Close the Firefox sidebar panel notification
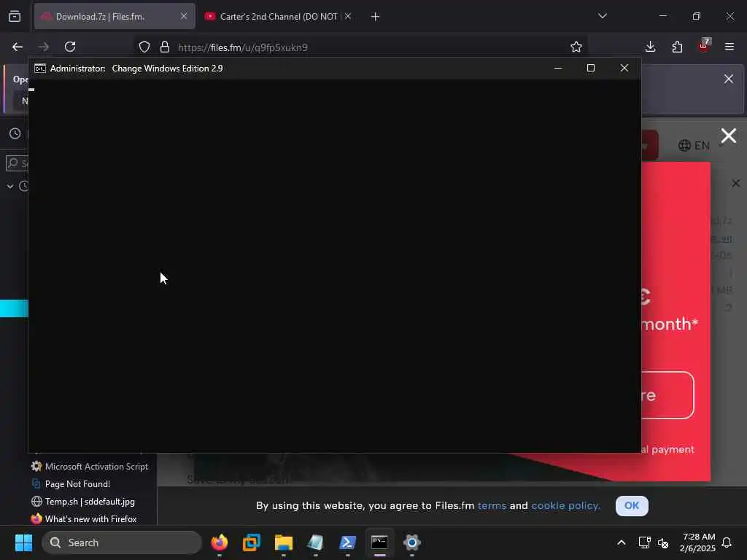747x560 pixels. (x=729, y=79)
